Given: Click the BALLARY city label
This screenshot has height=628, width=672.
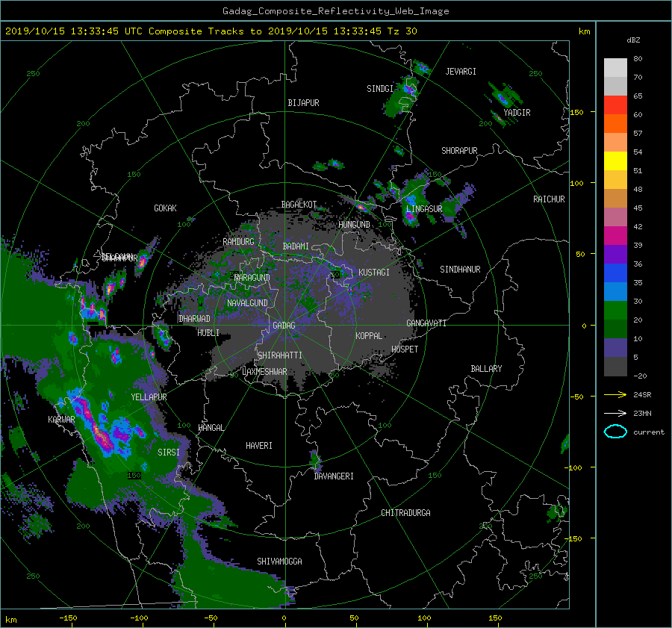Looking at the screenshot, I should click(486, 369).
